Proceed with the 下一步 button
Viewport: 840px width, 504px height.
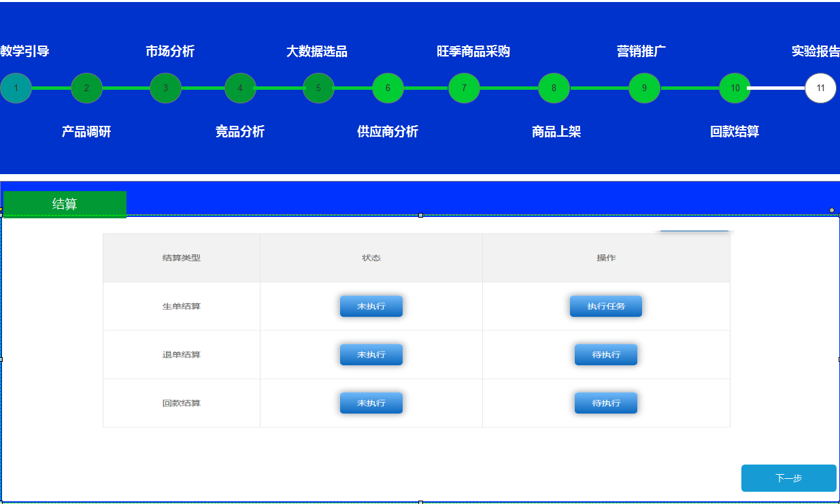[x=788, y=478]
